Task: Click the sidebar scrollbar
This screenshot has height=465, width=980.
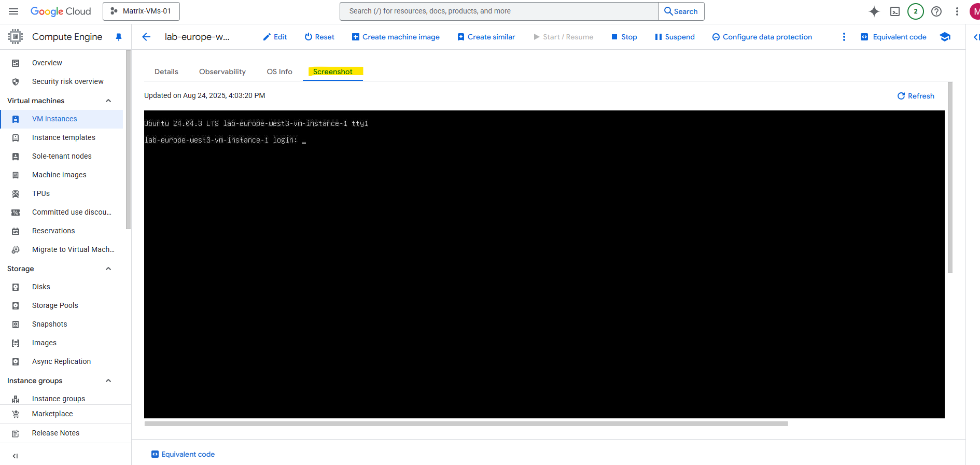Action: pos(128,140)
